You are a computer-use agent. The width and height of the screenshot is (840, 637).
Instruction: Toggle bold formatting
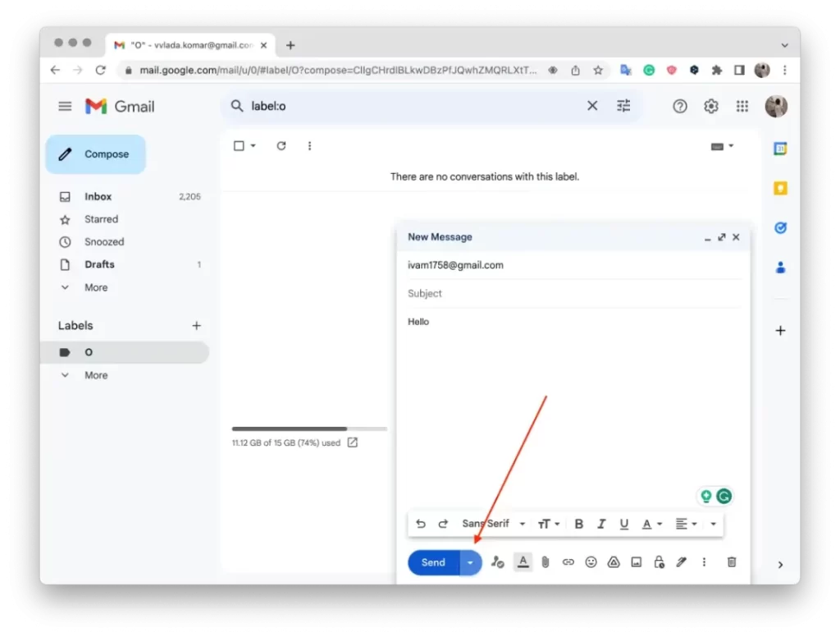pos(578,524)
